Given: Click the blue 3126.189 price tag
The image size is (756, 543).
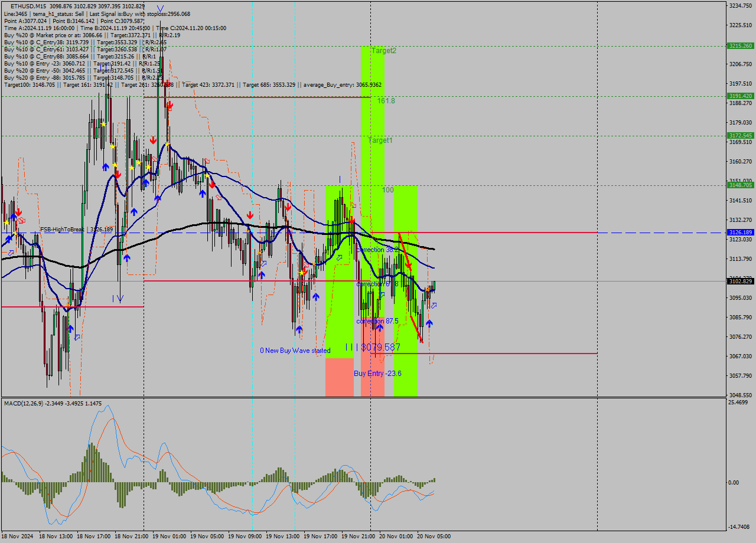Looking at the screenshot, I should click(x=741, y=233).
